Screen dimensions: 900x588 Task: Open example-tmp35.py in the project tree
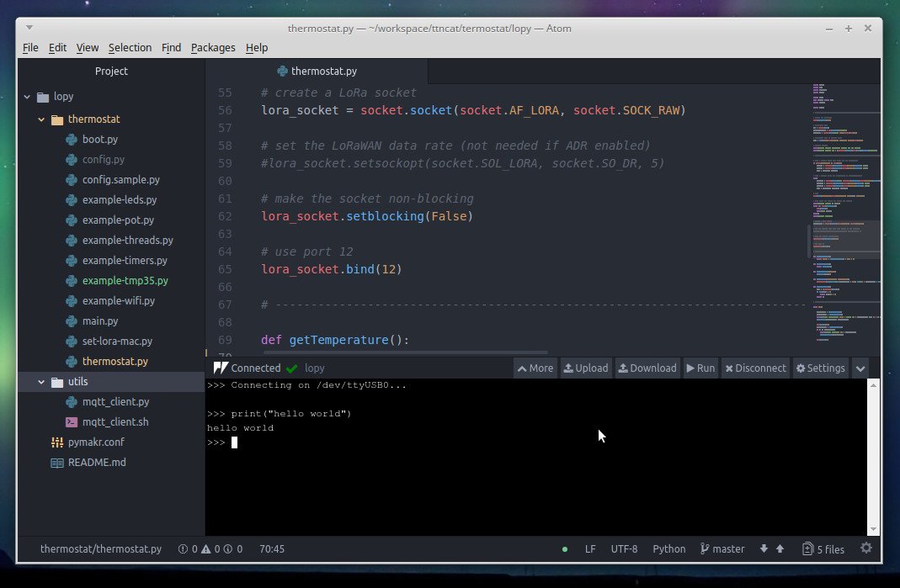[x=125, y=280]
